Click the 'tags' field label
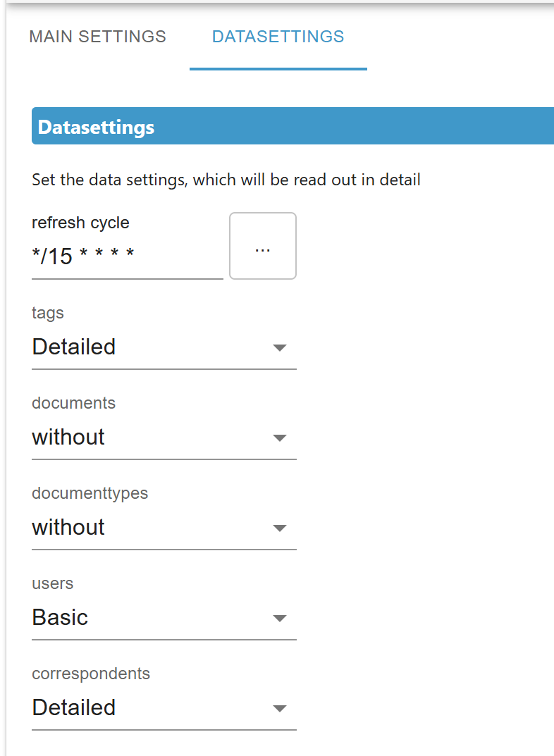 tap(48, 313)
